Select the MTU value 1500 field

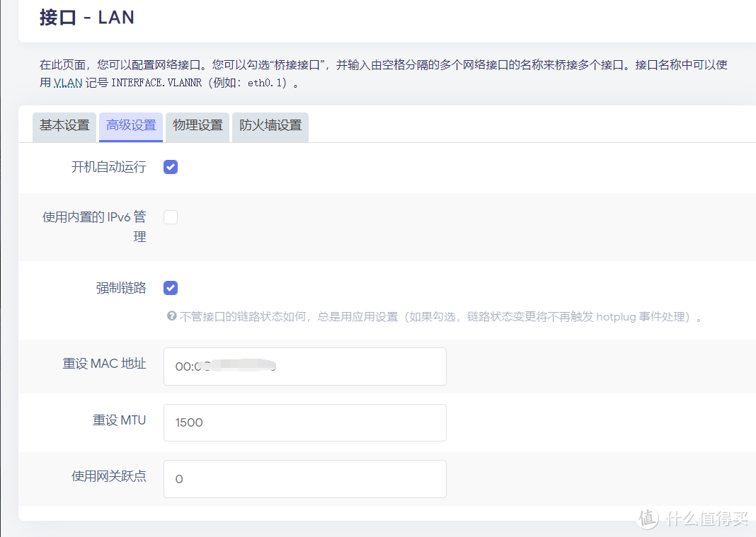click(x=304, y=422)
